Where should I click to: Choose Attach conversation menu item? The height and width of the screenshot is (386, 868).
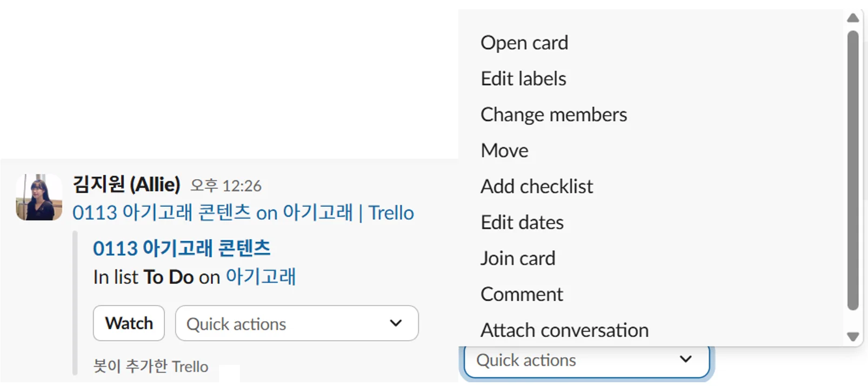564,330
